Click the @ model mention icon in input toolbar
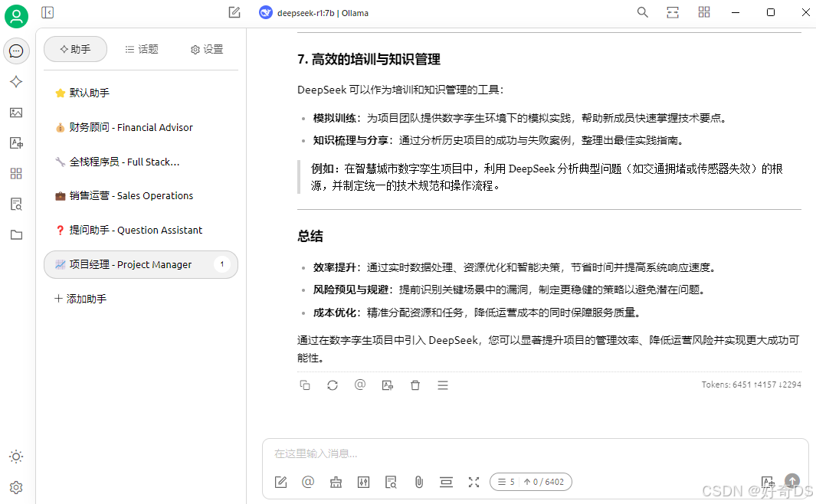 [308, 482]
